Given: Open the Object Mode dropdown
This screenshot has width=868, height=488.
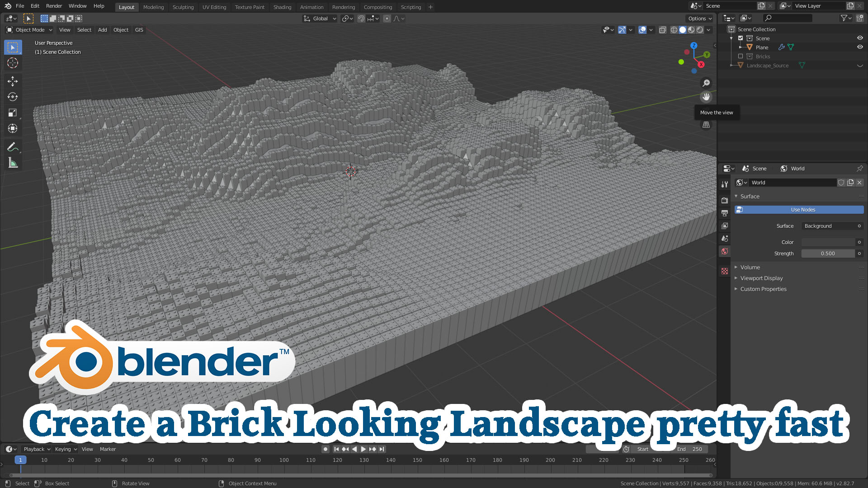Looking at the screenshot, I should point(29,30).
